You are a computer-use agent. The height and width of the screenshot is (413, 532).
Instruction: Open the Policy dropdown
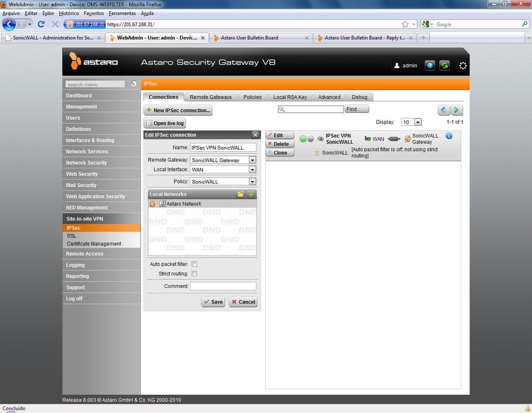click(252, 182)
